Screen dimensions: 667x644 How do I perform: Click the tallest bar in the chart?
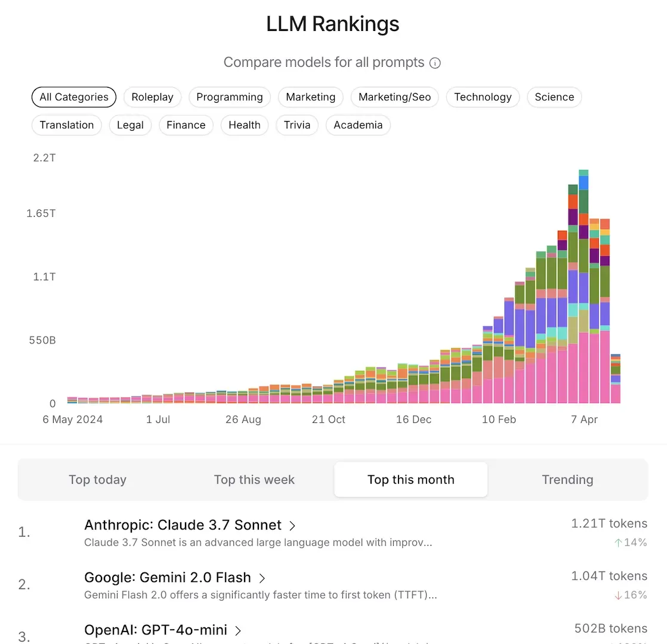(583, 286)
